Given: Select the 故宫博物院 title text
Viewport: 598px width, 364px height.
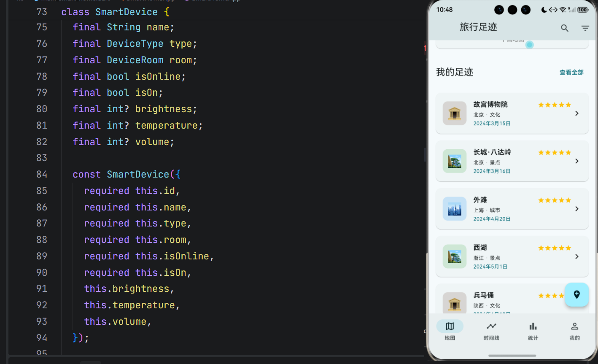Looking at the screenshot, I should (x=490, y=104).
